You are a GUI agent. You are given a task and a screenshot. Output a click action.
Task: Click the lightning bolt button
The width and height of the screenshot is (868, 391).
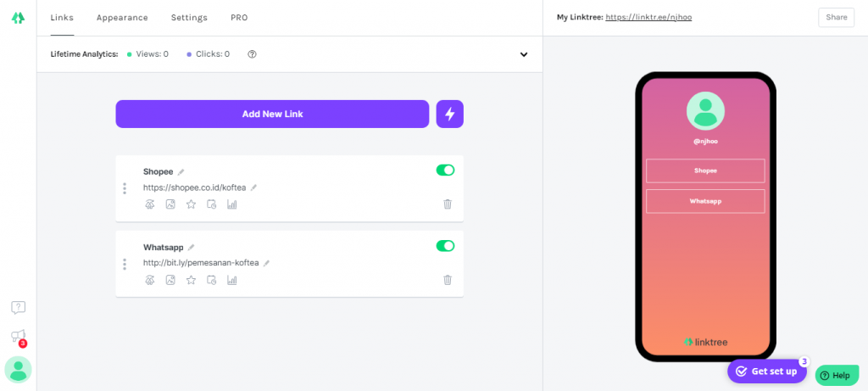[449, 115]
